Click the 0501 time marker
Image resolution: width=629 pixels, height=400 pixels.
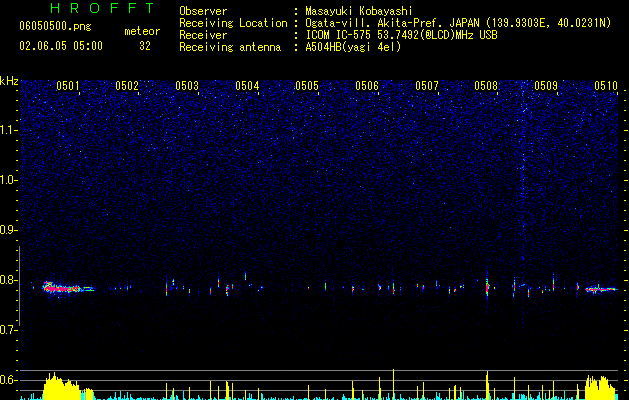click(67, 86)
